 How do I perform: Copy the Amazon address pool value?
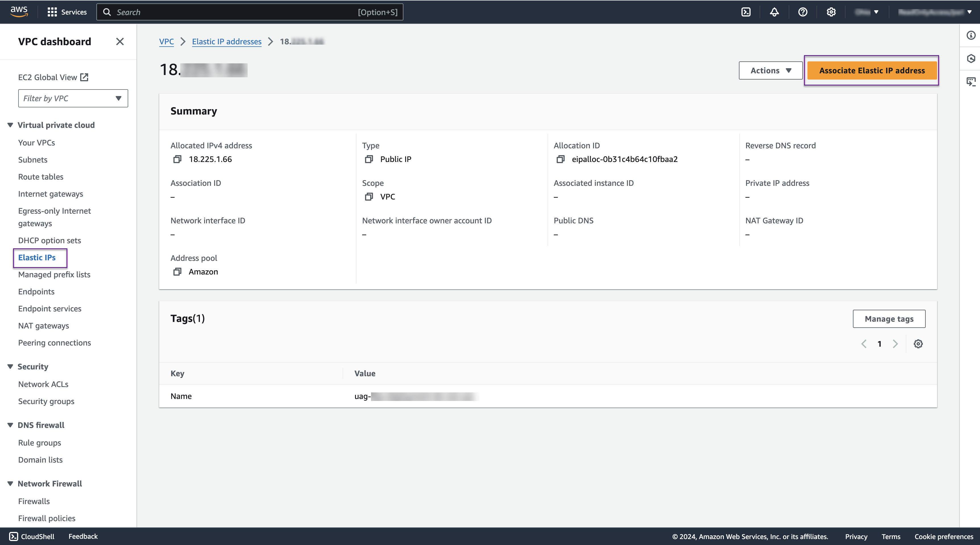[177, 272]
